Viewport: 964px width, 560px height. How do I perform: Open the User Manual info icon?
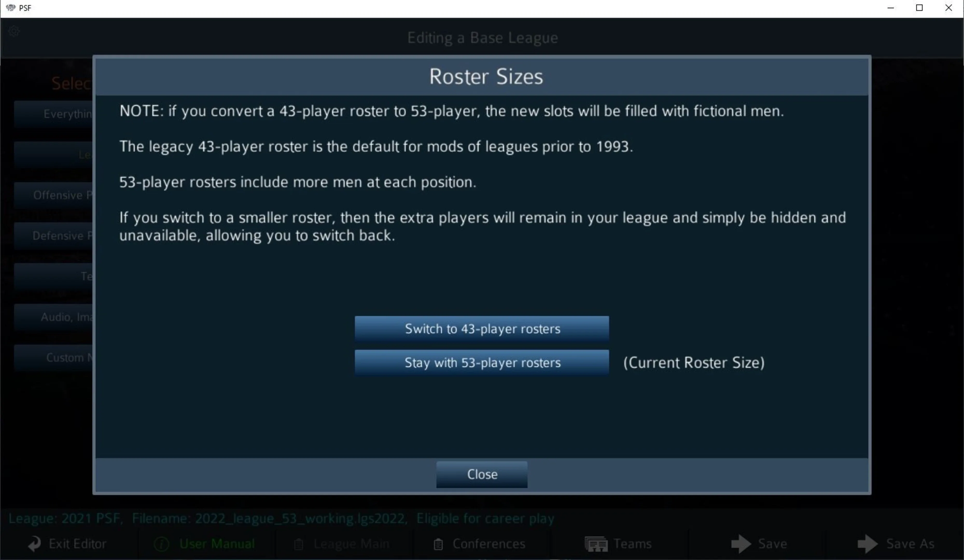point(162,544)
